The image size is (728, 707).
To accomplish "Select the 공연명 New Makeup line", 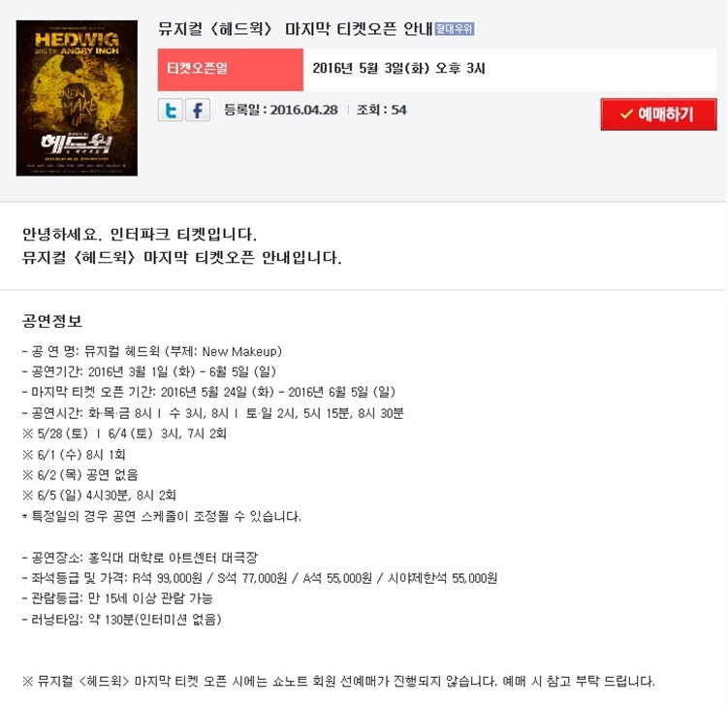I will point(152,352).
